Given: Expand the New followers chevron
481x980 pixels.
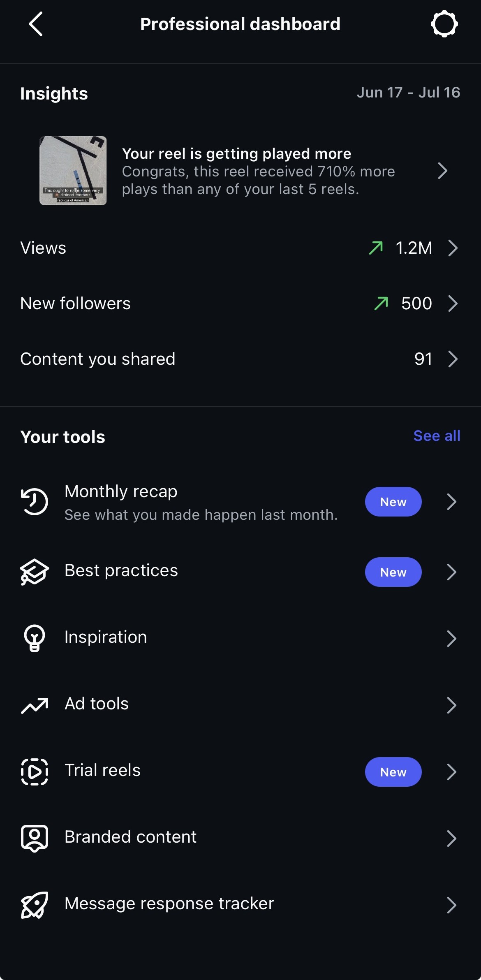Looking at the screenshot, I should 453,303.
